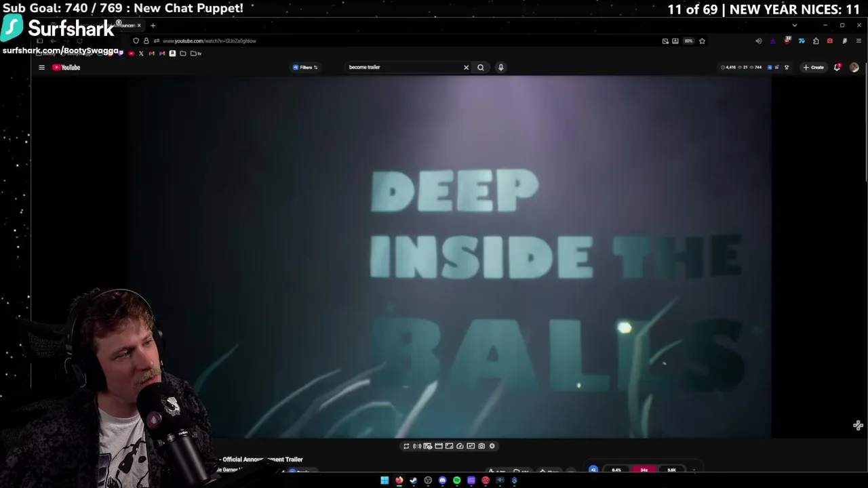Open the purple download extension icon
The width and height of the screenshot is (868, 488).
[x=773, y=41]
